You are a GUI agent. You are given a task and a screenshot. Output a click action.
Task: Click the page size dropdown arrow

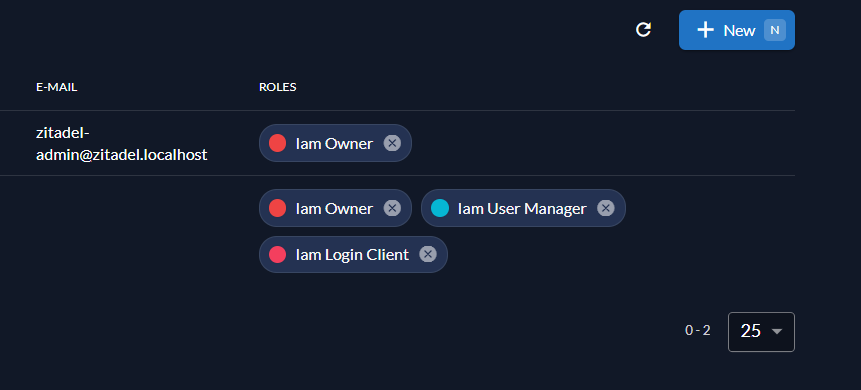776,331
